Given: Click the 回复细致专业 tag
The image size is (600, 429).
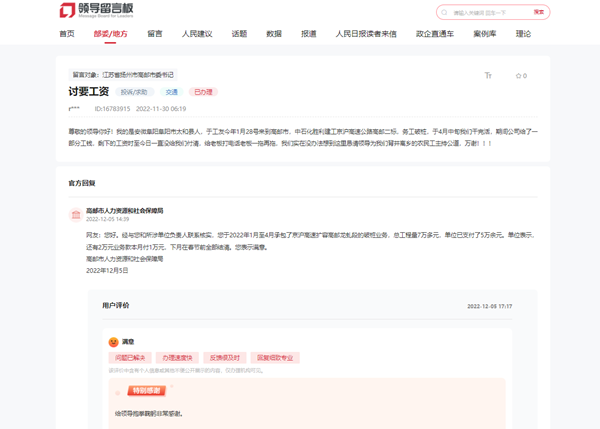Looking at the screenshot, I should [275, 358].
